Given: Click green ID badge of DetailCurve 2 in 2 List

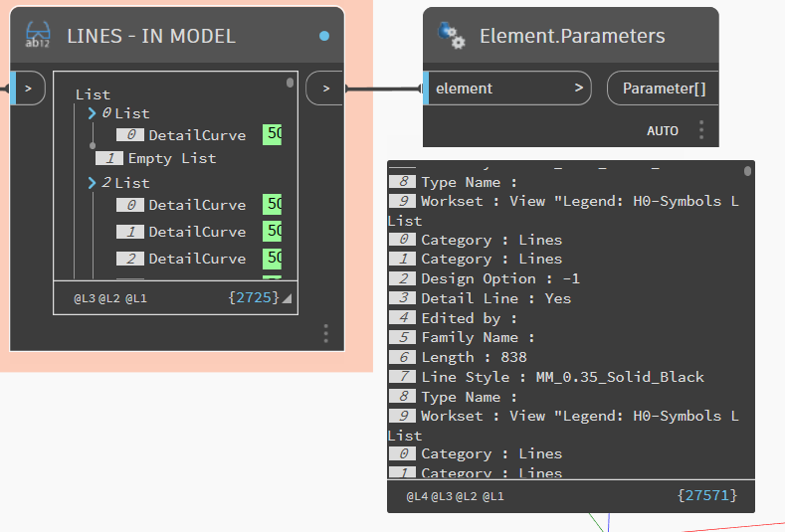Looking at the screenshot, I should [273, 259].
